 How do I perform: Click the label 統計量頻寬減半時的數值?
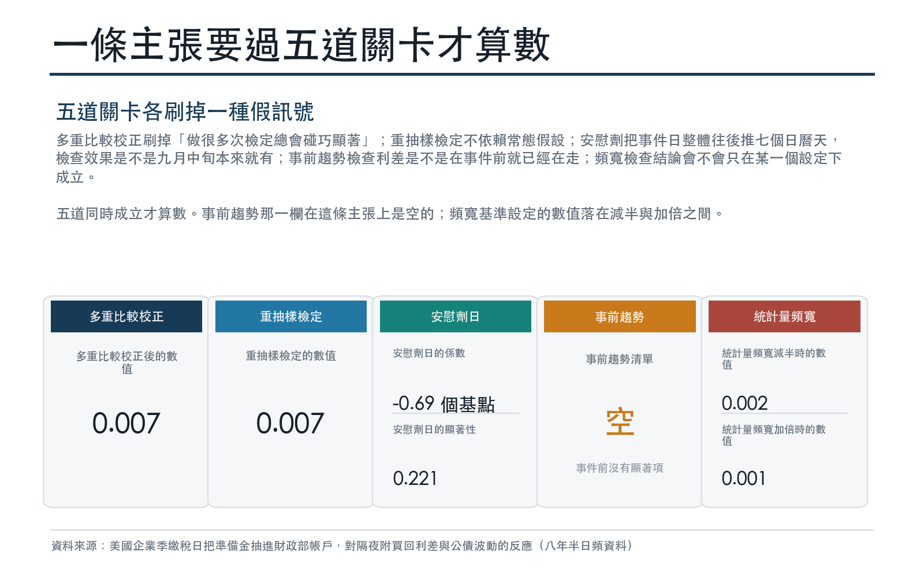(x=774, y=359)
